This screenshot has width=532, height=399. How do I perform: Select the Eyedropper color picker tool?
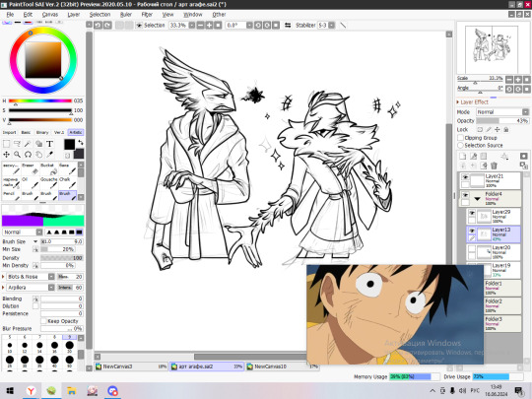coord(49,155)
